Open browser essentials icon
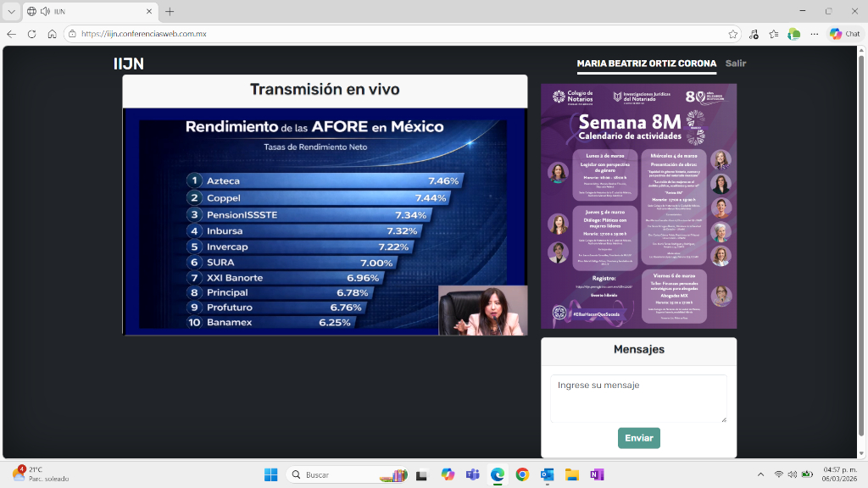Screen dimensions: 868x488 coord(793,34)
